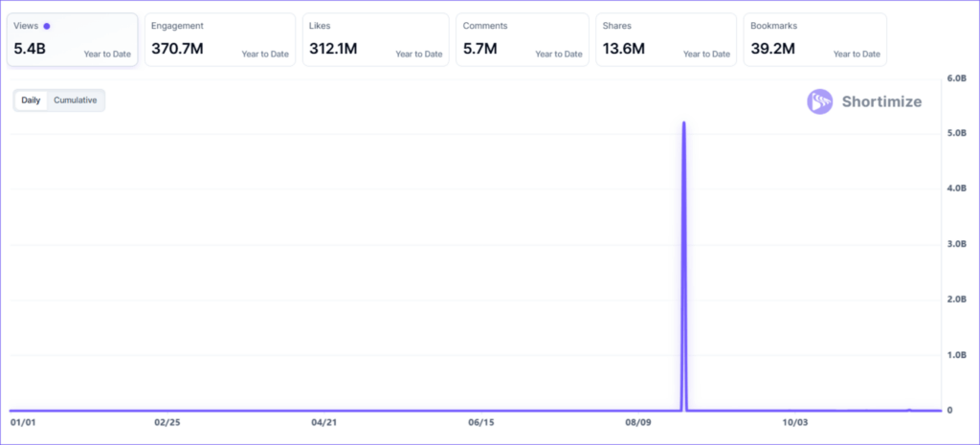Select the Engagement metric card
The height and width of the screenshot is (445, 980).
tap(220, 40)
